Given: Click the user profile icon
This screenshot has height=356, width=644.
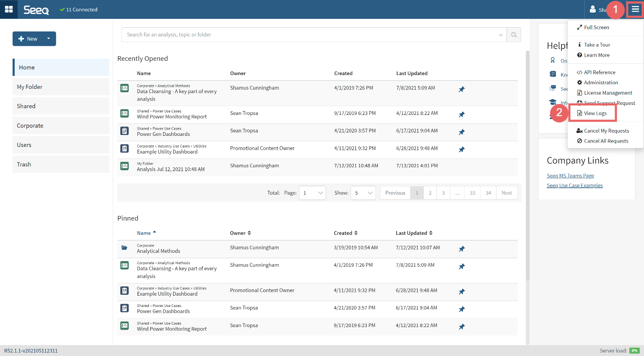Looking at the screenshot, I should (592, 9).
